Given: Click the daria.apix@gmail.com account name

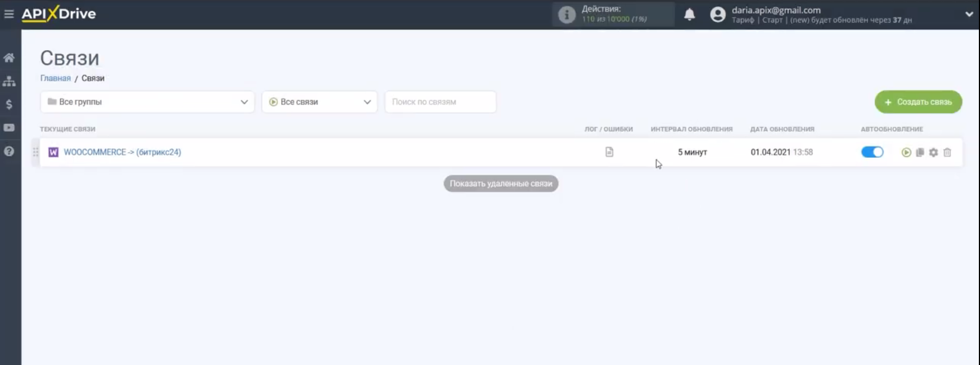Looking at the screenshot, I should (x=776, y=10).
